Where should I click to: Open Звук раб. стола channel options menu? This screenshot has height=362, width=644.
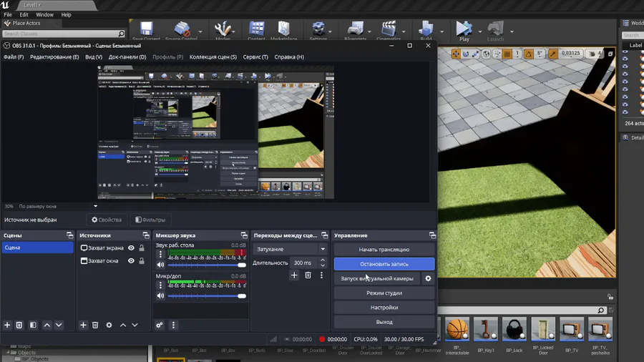pyautogui.click(x=160, y=255)
